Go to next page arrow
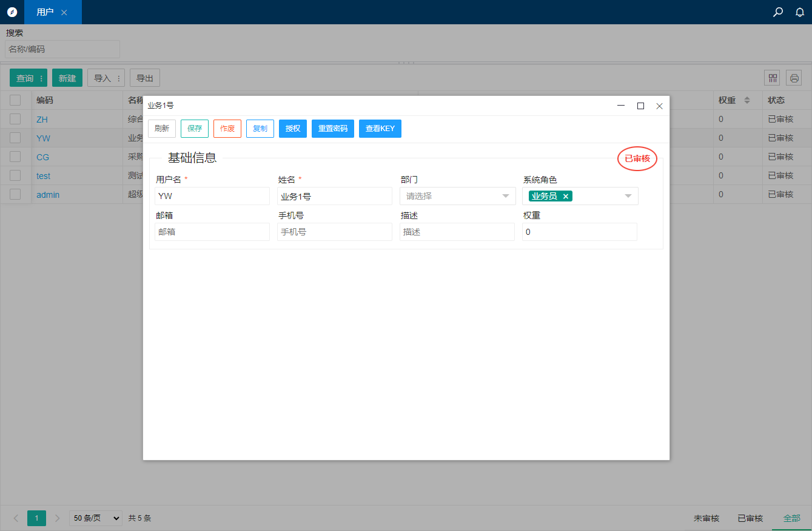 (x=58, y=518)
